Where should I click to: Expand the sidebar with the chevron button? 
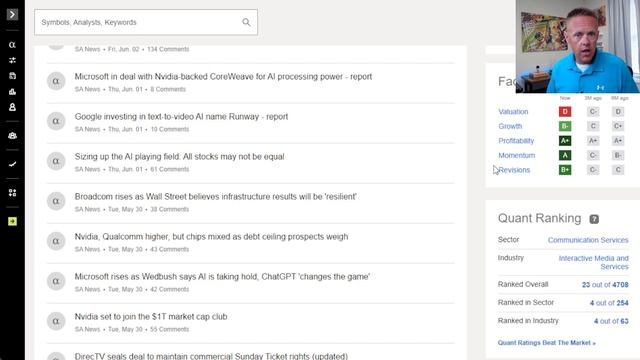[12, 15]
